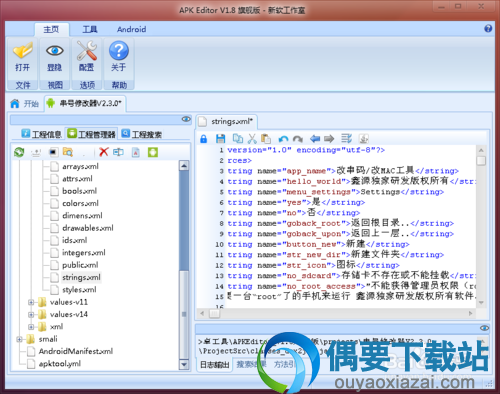Toggle the blue lock icon in editor toolbar
This screenshot has height=394, width=500.
(204, 139)
